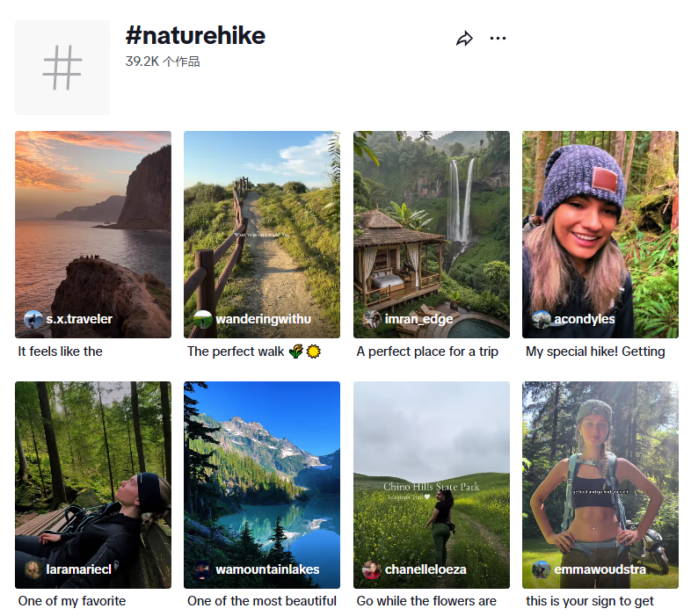Screen dimensions: 691x616
Task: Click imran_edge's profile avatar
Action: (x=372, y=319)
